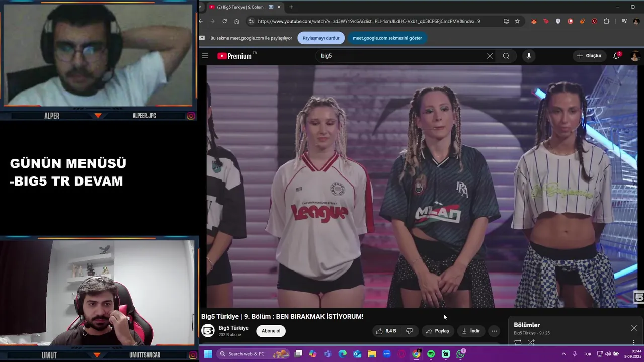Close the Bölümler playlist panel

tap(633, 328)
